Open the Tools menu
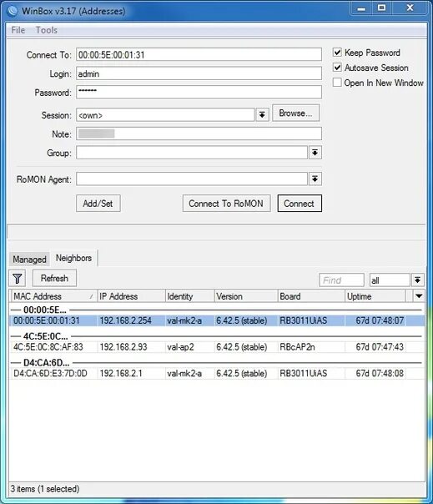The width and height of the screenshot is (433, 504). pos(46,30)
